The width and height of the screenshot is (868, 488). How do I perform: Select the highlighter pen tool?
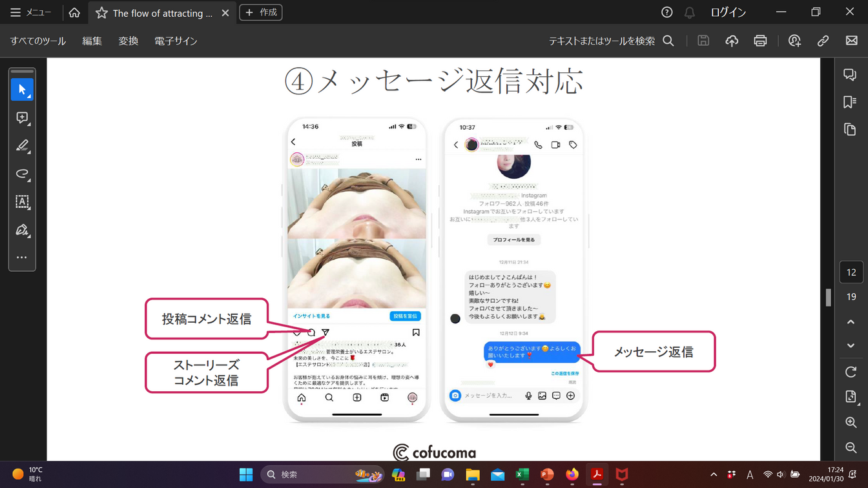pyautogui.click(x=22, y=146)
